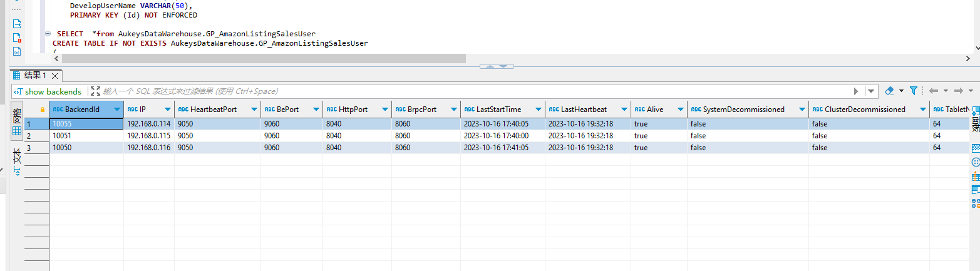Open the IP column filter dropdown
The width and height of the screenshot is (980, 271).
167,109
